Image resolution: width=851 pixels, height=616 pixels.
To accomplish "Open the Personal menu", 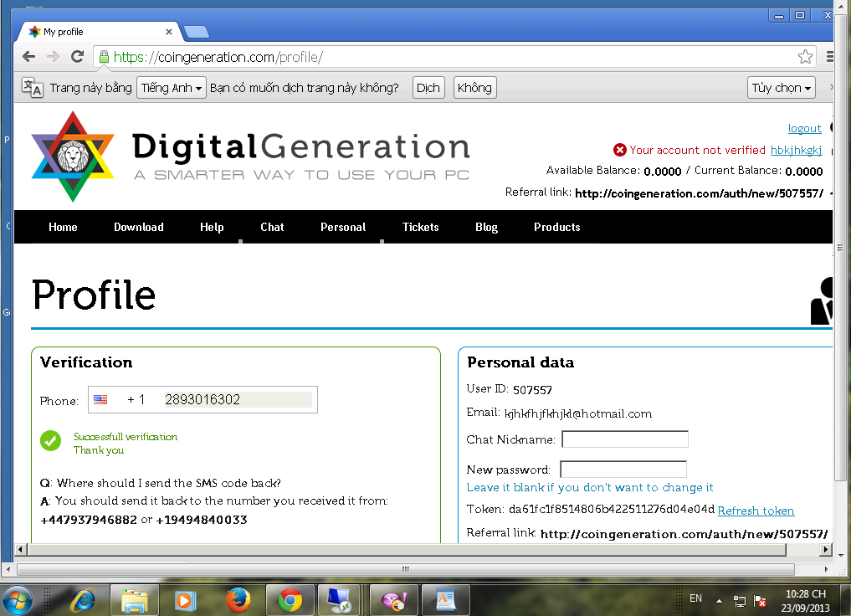I will pos(343,227).
